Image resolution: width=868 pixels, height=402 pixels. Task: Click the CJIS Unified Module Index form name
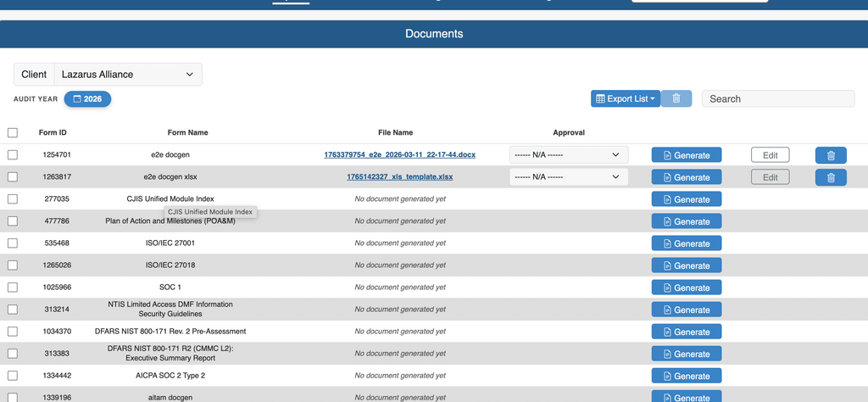(170, 198)
